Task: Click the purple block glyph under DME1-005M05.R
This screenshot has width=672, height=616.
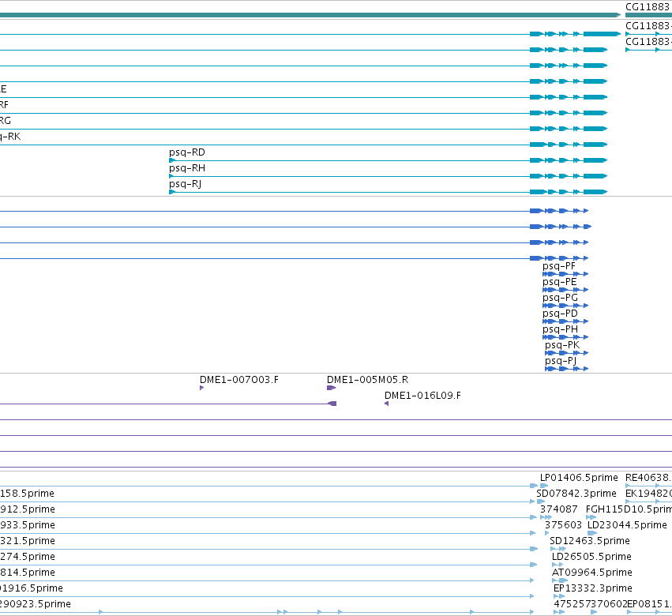Action: (332, 388)
